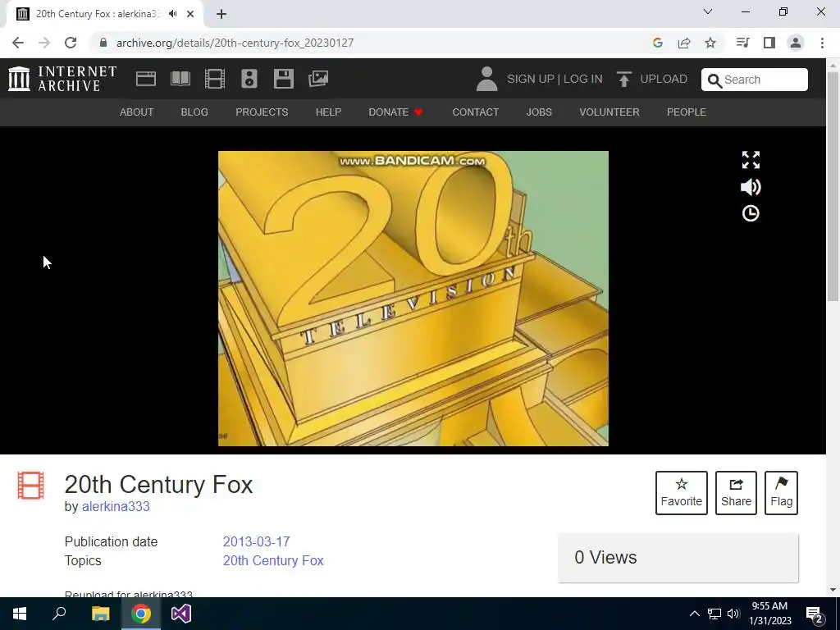Go back to previous page
The width and height of the screenshot is (840, 630).
[x=18, y=43]
